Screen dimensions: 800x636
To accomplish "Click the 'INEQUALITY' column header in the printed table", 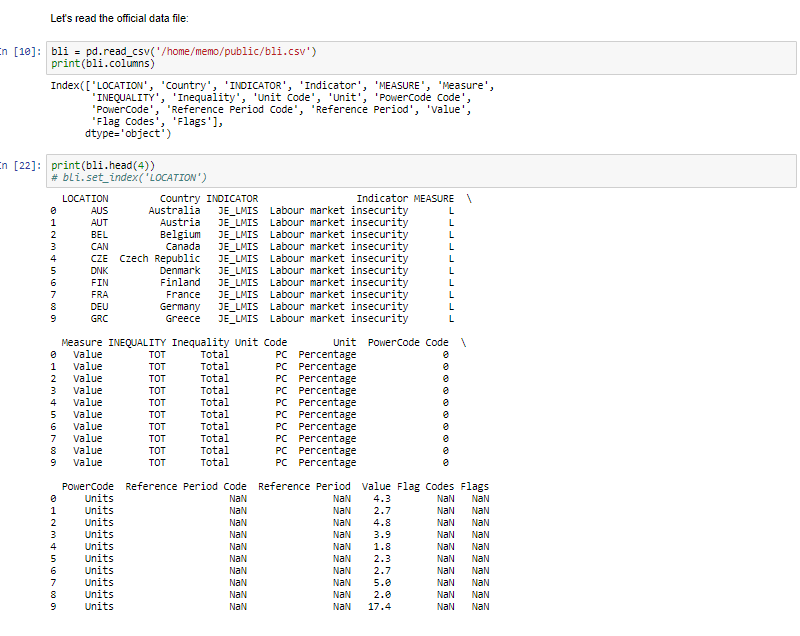I will coord(137,343).
